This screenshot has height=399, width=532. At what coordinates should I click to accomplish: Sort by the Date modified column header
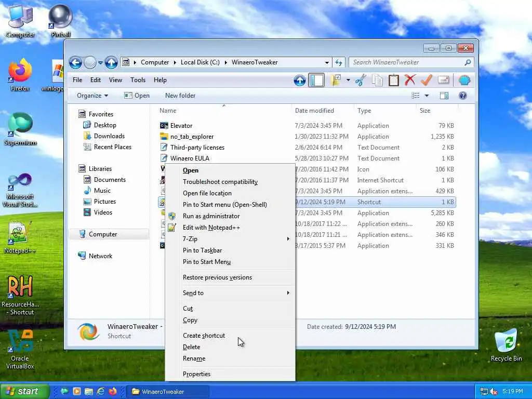coord(314,111)
